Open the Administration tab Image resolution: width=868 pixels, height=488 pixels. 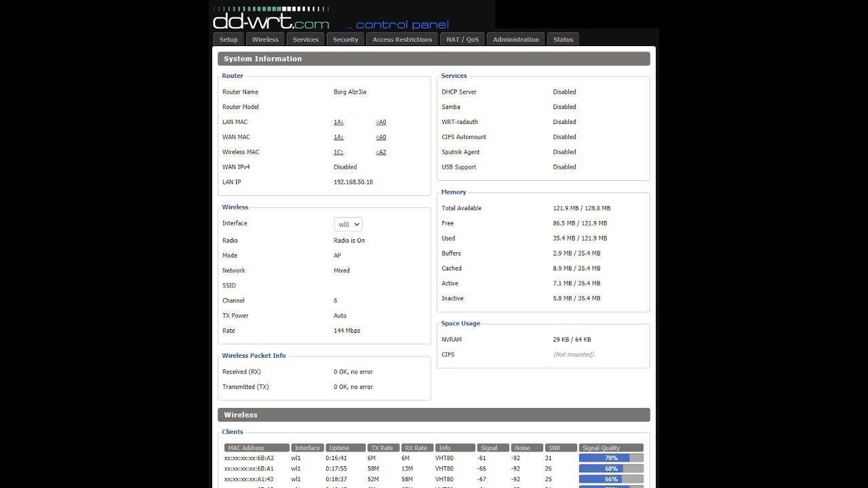point(516,39)
